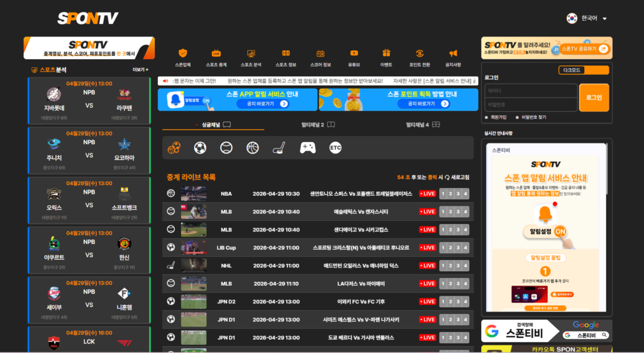Click the magnifier in Google 스폰티비 banner
The image size is (644, 353).
pyautogui.click(x=604, y=335)
